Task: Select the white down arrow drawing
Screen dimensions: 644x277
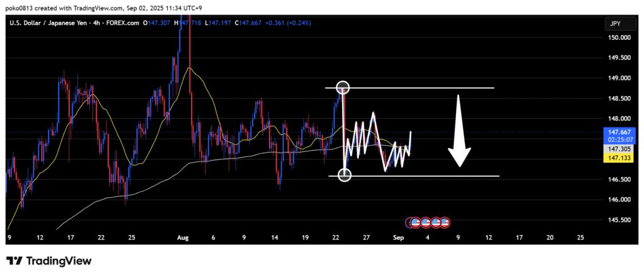Action: (x=459, y=132)
